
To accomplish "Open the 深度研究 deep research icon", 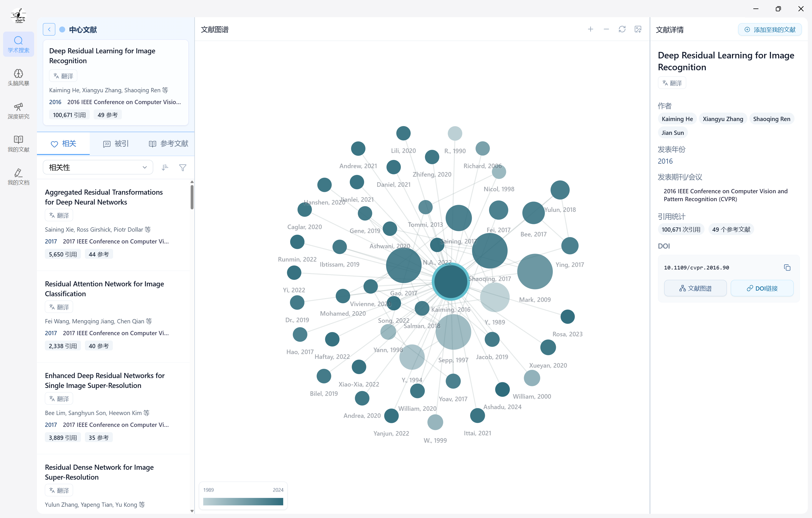I will point(18,110).
